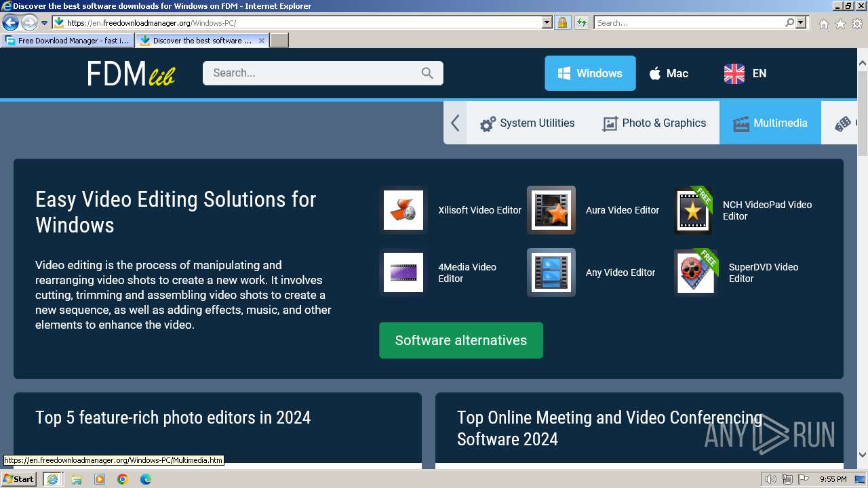Open the Photo & Graphics category
Screen dimensions: 868x488
coord(654,123)
